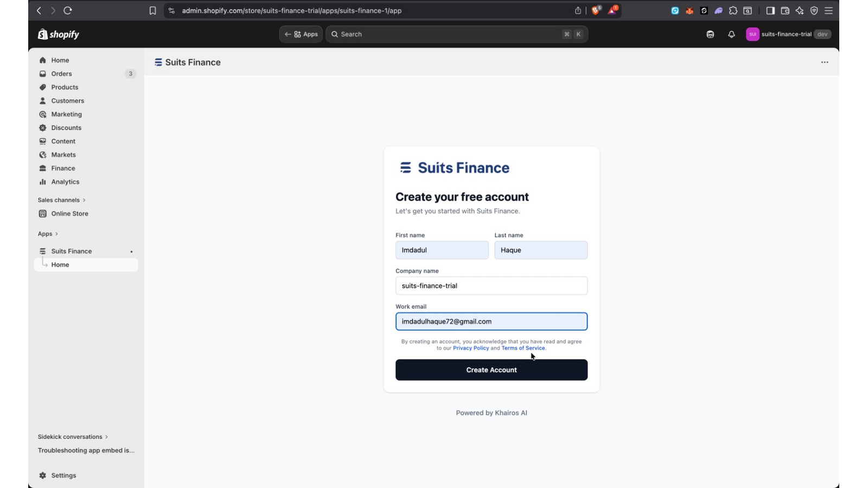
Task: Go back using the browser back arrow
Action: tap(39, 10)
